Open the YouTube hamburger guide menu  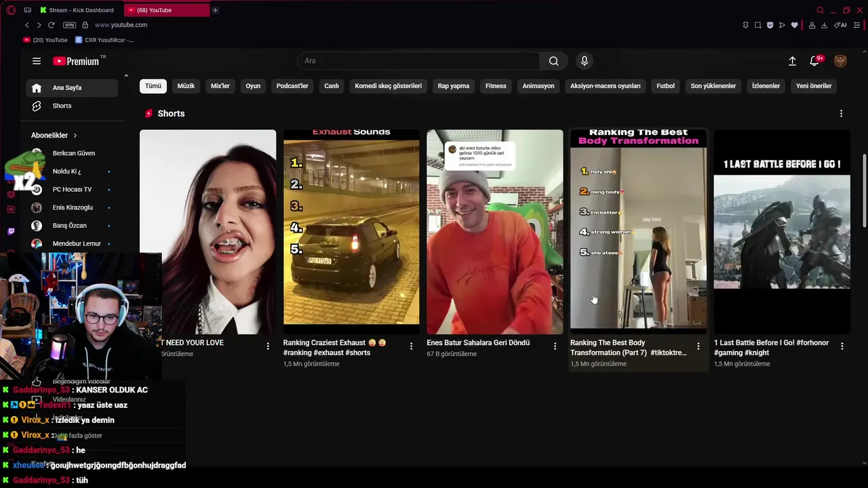click(x=37, y=61)
